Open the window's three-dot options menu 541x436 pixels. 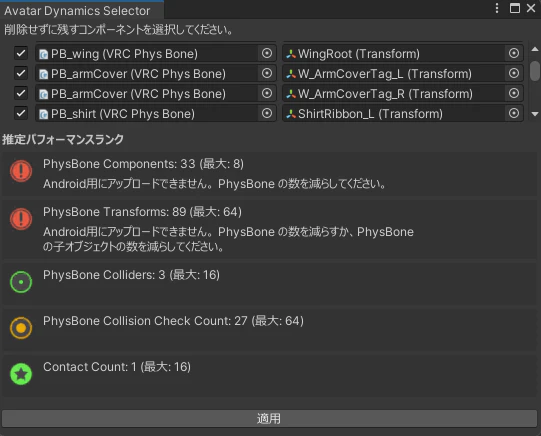[497, 8]
